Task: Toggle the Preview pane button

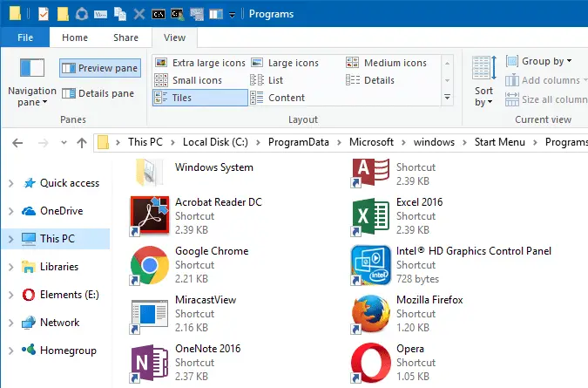Action: pos(100,68)
